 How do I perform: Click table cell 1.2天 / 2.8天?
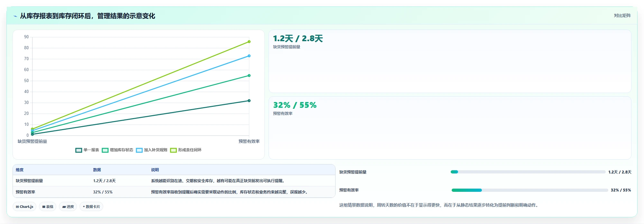(104, 181)
